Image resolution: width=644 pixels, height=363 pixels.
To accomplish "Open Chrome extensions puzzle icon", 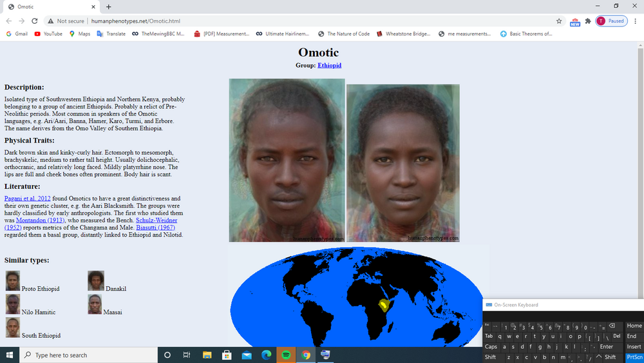I will point(588,21).
